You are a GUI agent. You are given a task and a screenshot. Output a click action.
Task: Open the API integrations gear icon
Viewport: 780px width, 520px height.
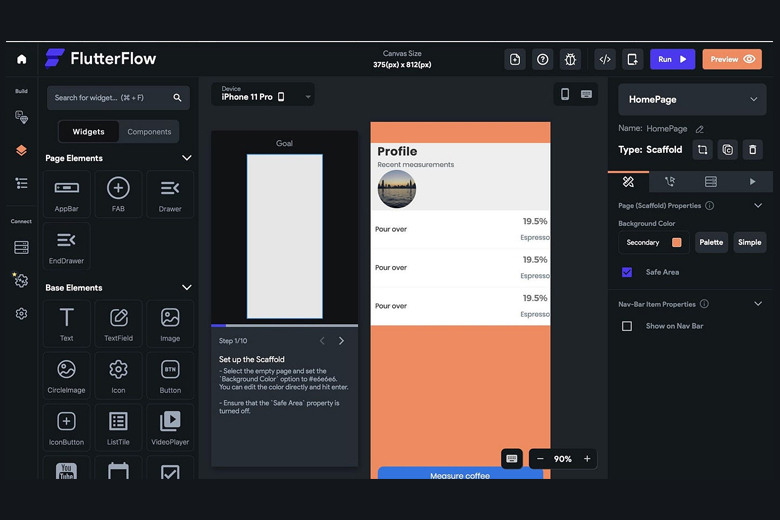(x=21, y=280)
